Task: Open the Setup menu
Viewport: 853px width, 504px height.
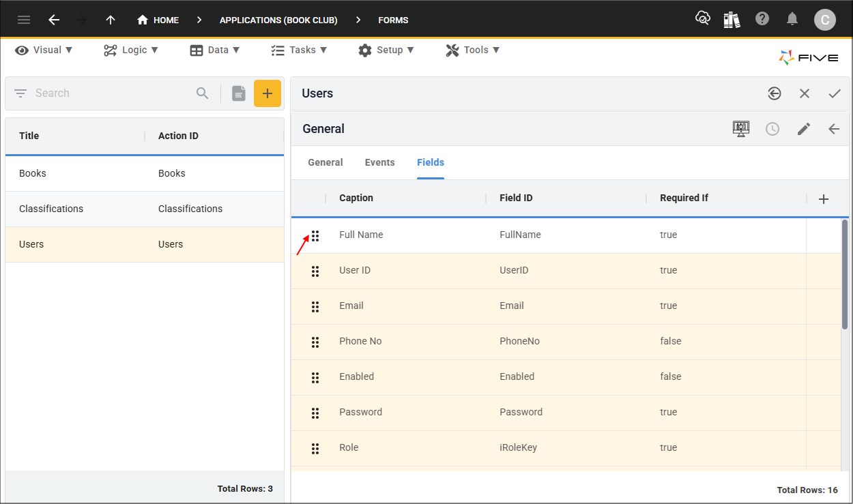Action: point(386,50)
